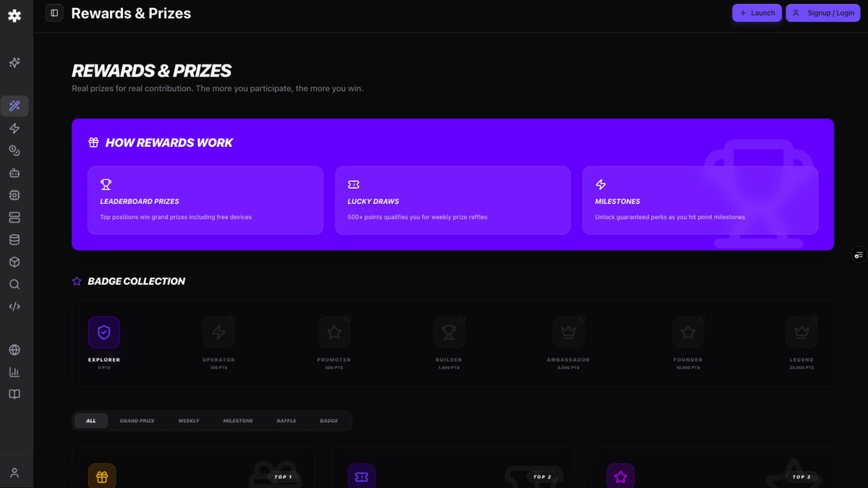Open the code brackets sidebar item
The width and height of the screenshot is (868, 488).
[14, 307]
